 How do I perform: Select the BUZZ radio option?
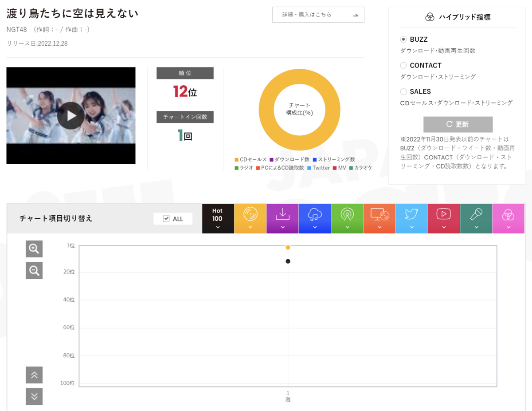tap(403, 39)
